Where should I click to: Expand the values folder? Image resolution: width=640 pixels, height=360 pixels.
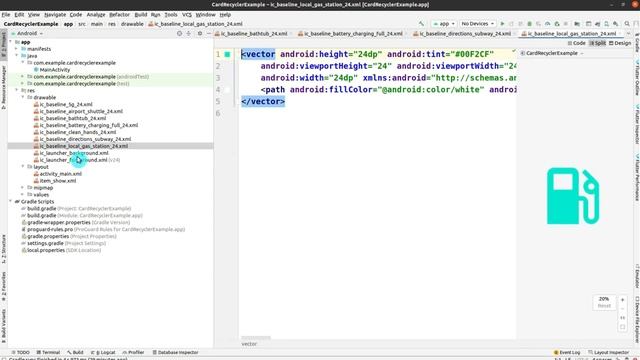click(23, 195)
